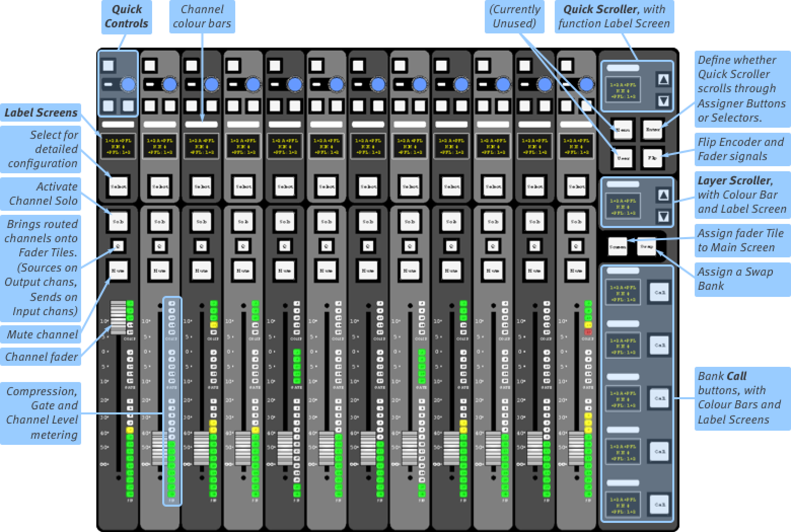Click the second bank Call button
This screenshot has height=532, width=791.
tap(660, 346)
